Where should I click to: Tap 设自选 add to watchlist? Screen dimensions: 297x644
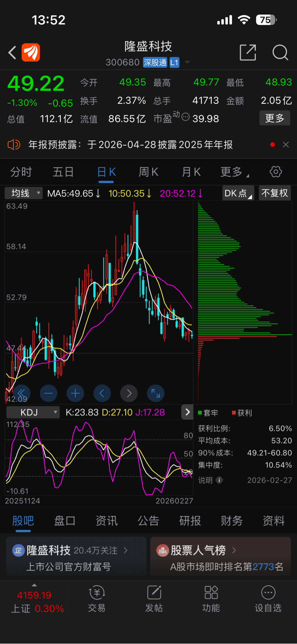click(268, 599)
